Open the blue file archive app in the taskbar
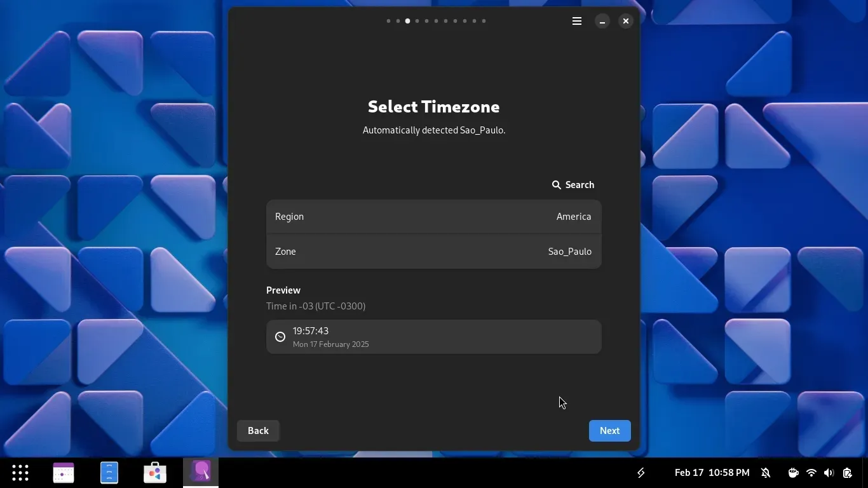This screenshot has width=868, height=488. pos(109,473)
